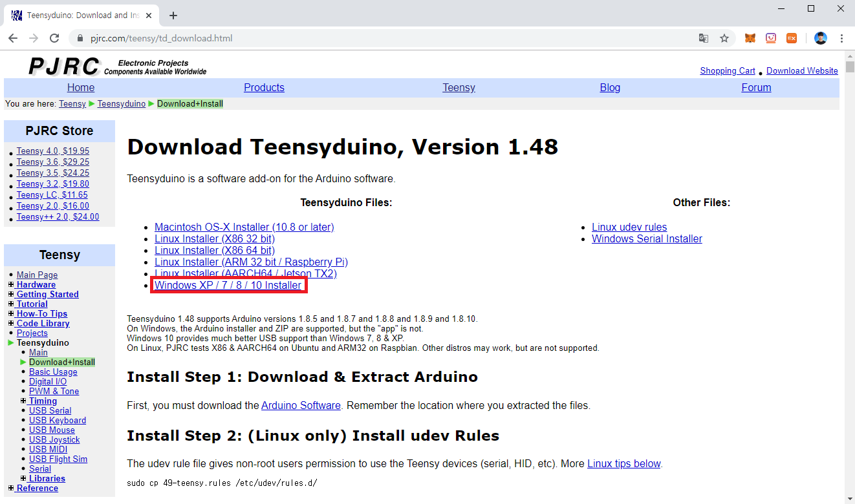
Task: Expand the Reference section
Action: click(x=11, y=488)
